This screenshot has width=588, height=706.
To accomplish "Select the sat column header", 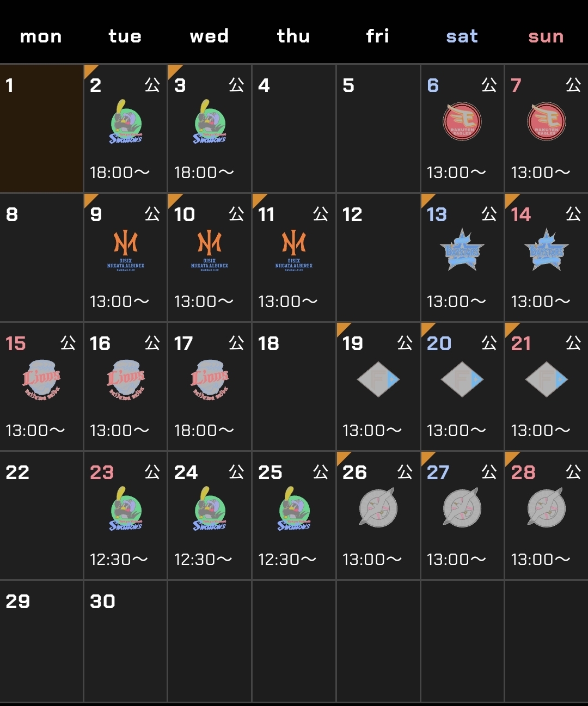I will coord(462,36).
